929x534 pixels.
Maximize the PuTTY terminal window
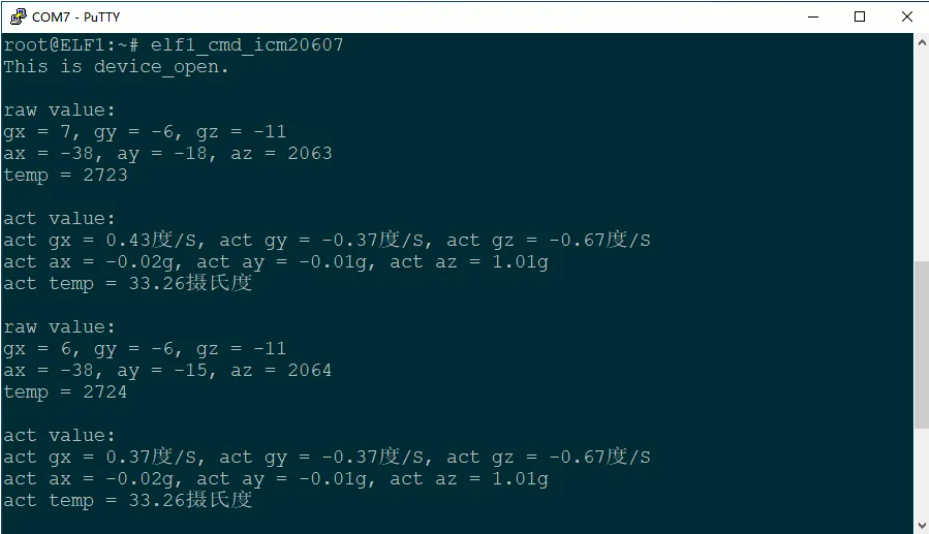click(x=860, y=17)
